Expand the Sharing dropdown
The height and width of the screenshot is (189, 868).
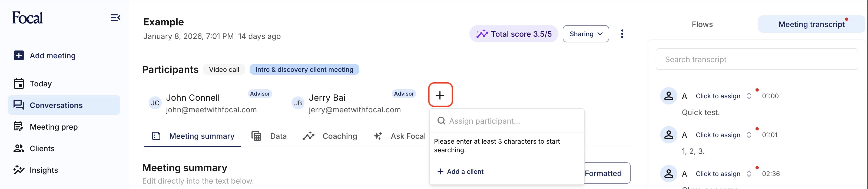click(585, 34)
